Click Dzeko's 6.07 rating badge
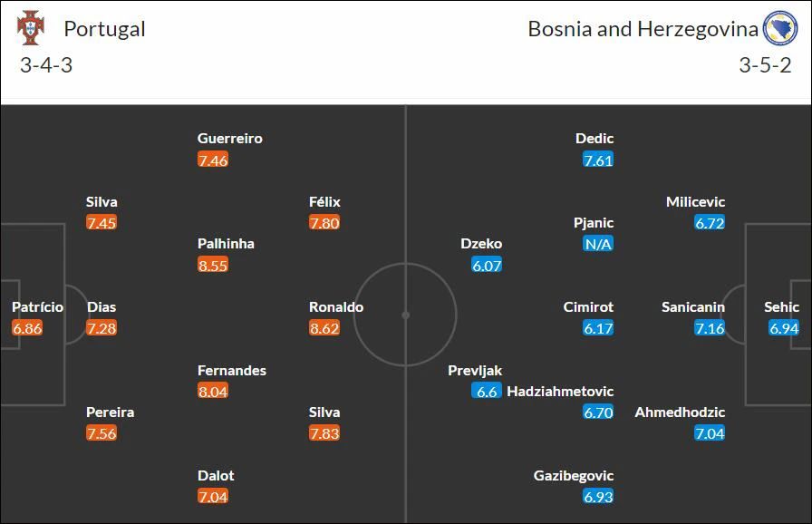Screen dimensions: 812x524 pos(487,265)
